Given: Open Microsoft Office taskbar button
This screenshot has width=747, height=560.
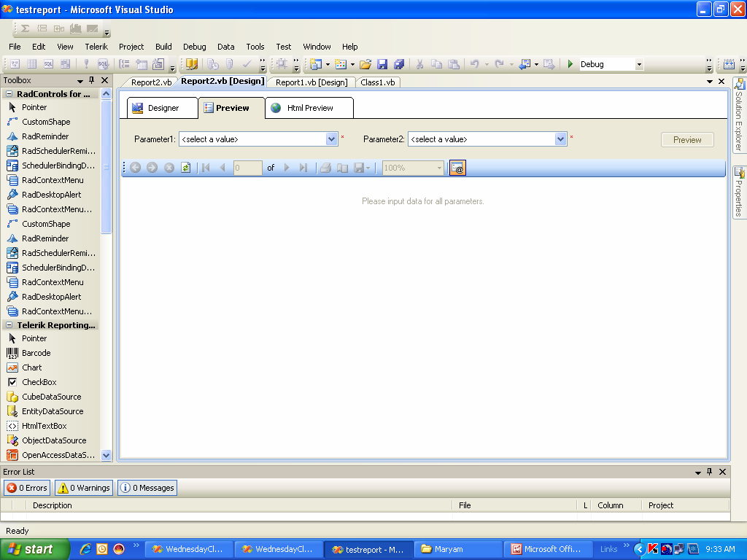Looking at the screenshot, I should 548,549.
